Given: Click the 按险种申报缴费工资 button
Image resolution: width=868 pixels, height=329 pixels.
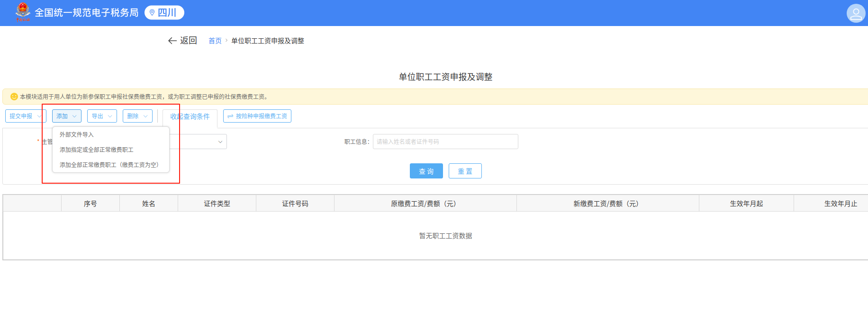Looking at the screenshot, I should [x=257, y=116].
